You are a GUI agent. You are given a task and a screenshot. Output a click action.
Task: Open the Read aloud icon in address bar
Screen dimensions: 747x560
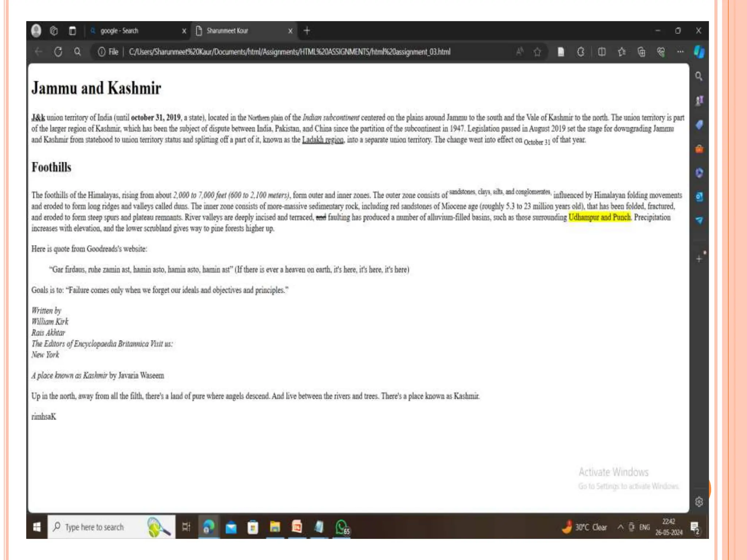click(x=520, y=52)
